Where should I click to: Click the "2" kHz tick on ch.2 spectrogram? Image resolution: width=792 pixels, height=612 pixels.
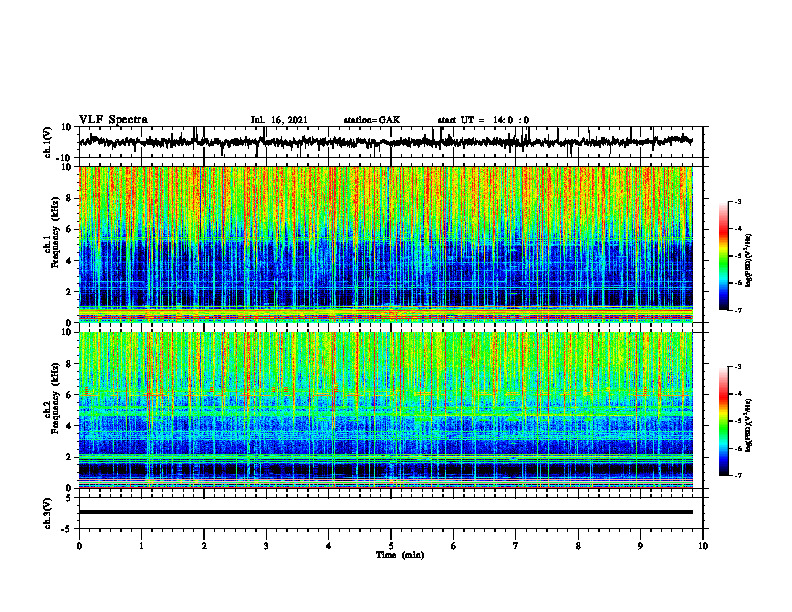pyautogui.click(x=70, y=457)
